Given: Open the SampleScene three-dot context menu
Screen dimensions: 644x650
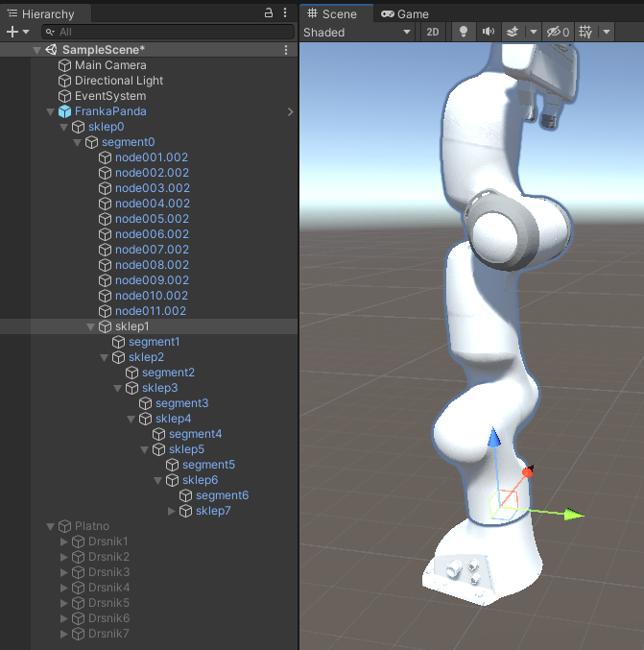Looking at the screenshot, I should click(x=286, y=50).
